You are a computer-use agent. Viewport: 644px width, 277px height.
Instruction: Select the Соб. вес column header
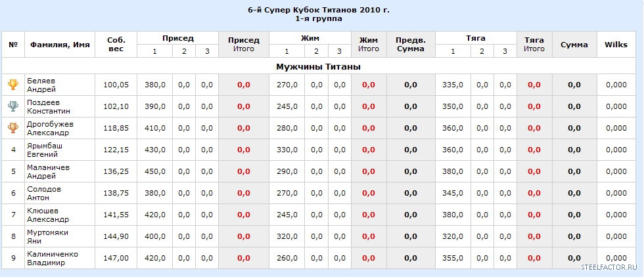(x=116, y=45)
